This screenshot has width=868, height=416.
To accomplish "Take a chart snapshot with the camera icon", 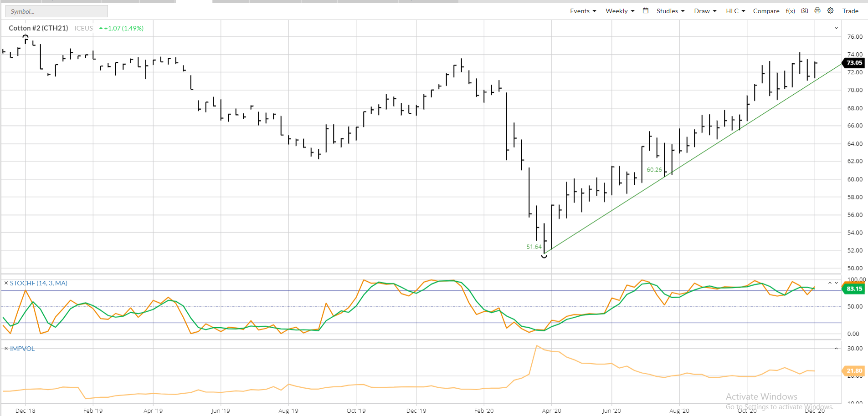I will [x=805, y=10].
